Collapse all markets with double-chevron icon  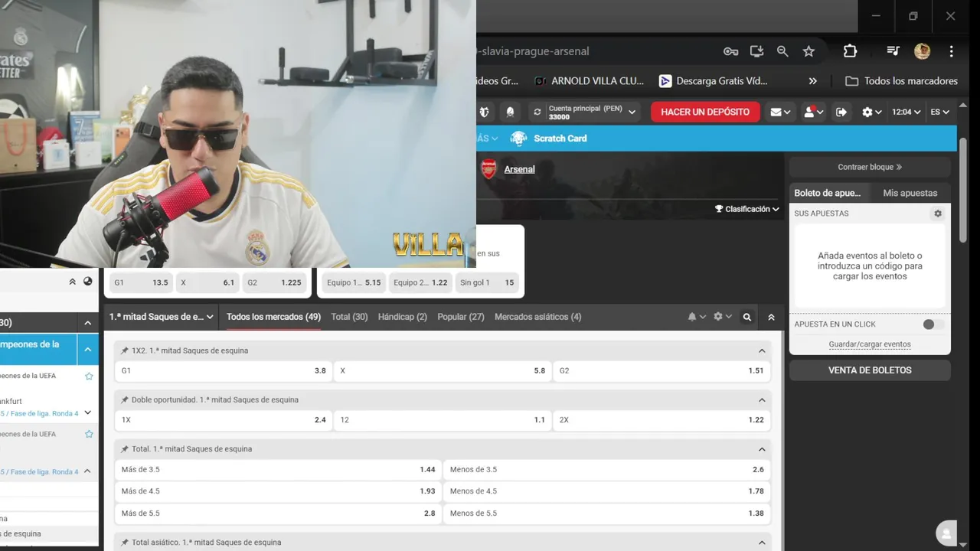[771, 317]
